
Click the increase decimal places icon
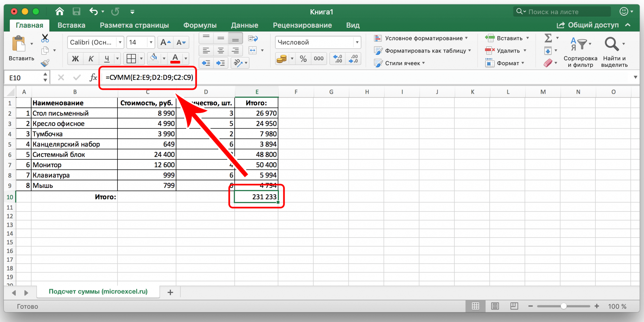tap(337, 59)
